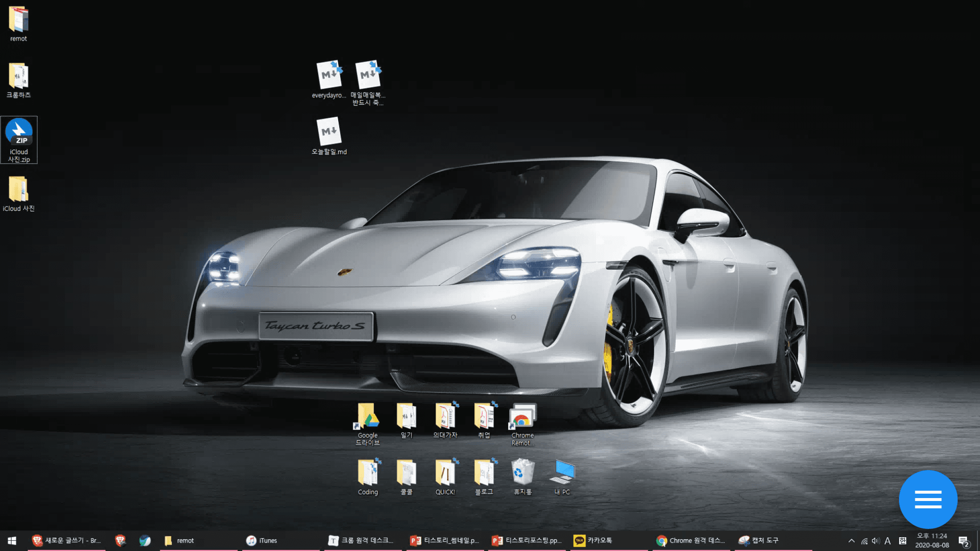980x551 pixels.
Task: Select the everydayro... markdown file
Action: pyautogui.click(x=329, y=80)
